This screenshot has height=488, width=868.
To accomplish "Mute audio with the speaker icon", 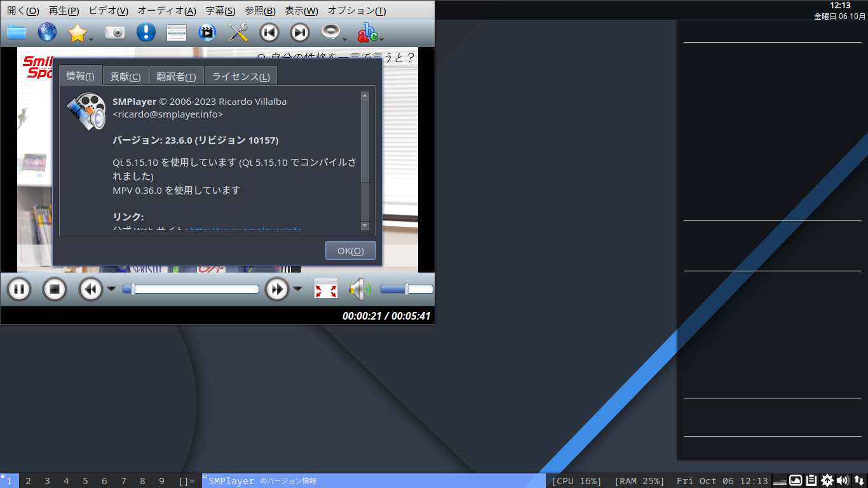I will [360, 289].
